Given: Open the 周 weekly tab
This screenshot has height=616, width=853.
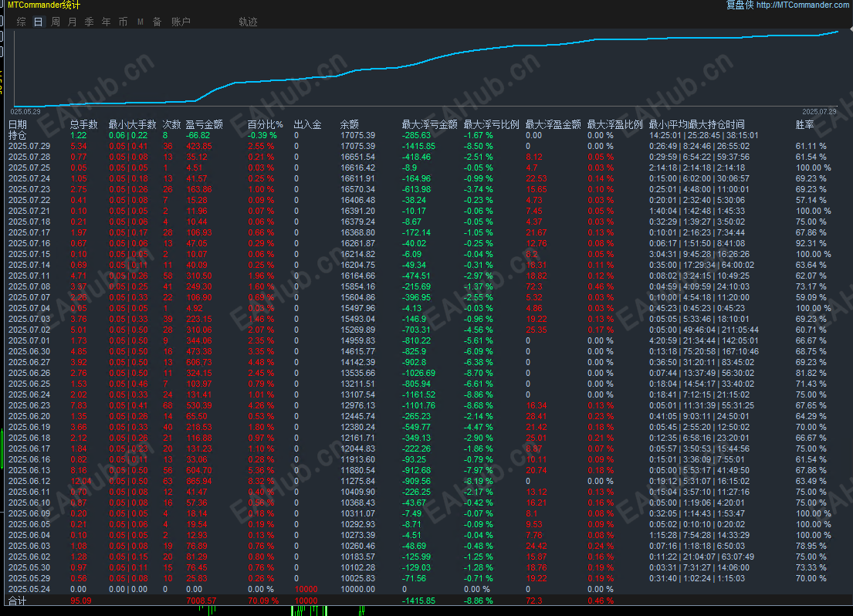Looking at the screenshot, I should point(56,22).
